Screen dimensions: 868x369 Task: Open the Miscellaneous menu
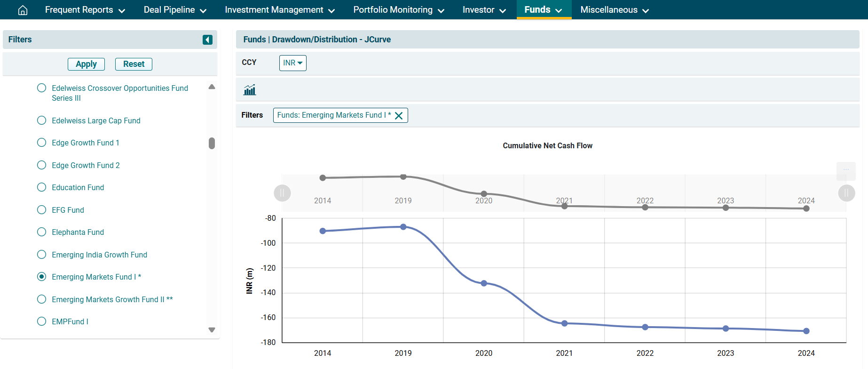pos(614,10)
